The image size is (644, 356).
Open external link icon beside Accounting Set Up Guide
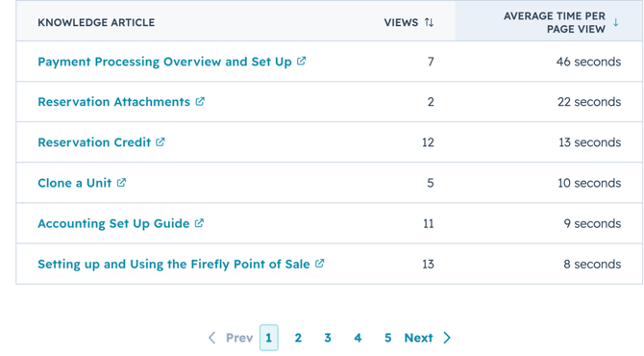(199, 223)
